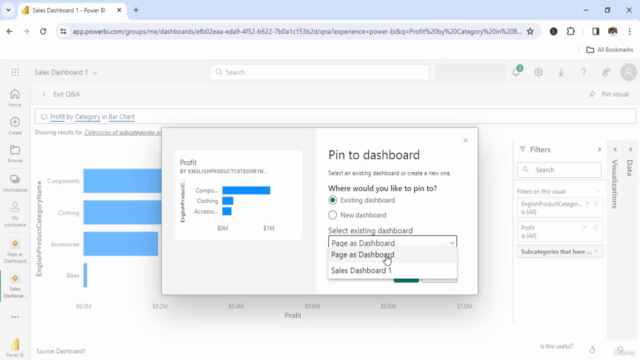Image resolution: width=640 pixels, height=360 pixels.
Task: Select the New dashboard radio button
Action: pyautogui.click(x=333, y=215)
